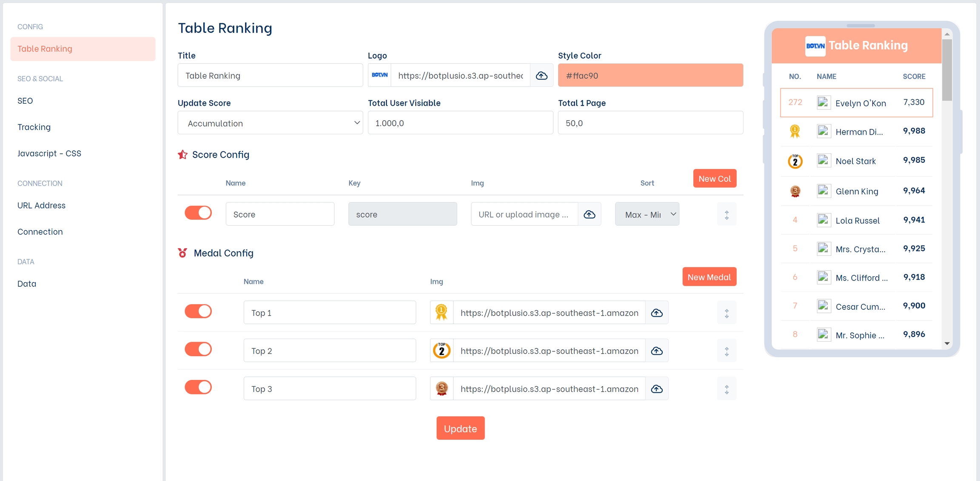Image resolution: width=980 pixels, height=481 pixels.
Task: Open the SEO menu item
Action: (25, 101)
